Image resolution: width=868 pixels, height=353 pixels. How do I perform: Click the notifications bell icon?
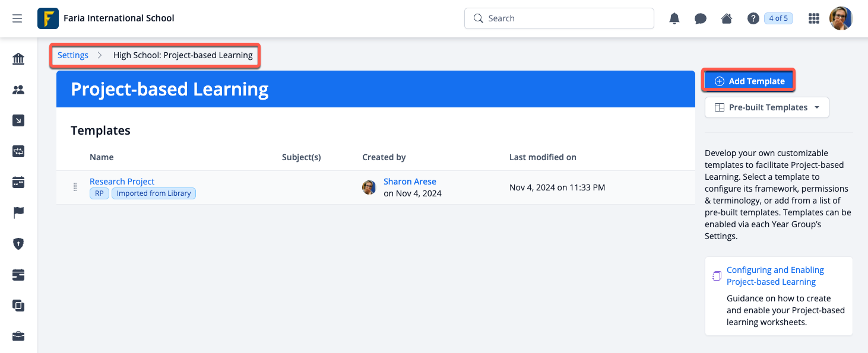pyautogui.click(x=674, y=18)
